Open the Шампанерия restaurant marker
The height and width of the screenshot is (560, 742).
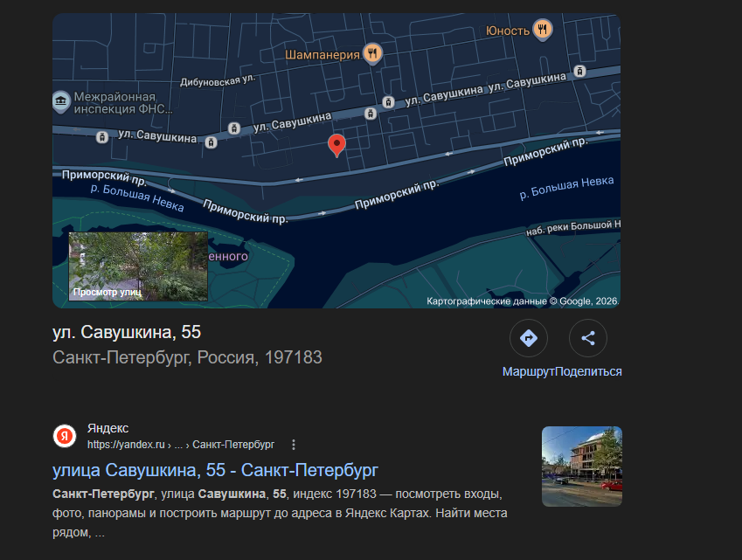tap(372, 53)
